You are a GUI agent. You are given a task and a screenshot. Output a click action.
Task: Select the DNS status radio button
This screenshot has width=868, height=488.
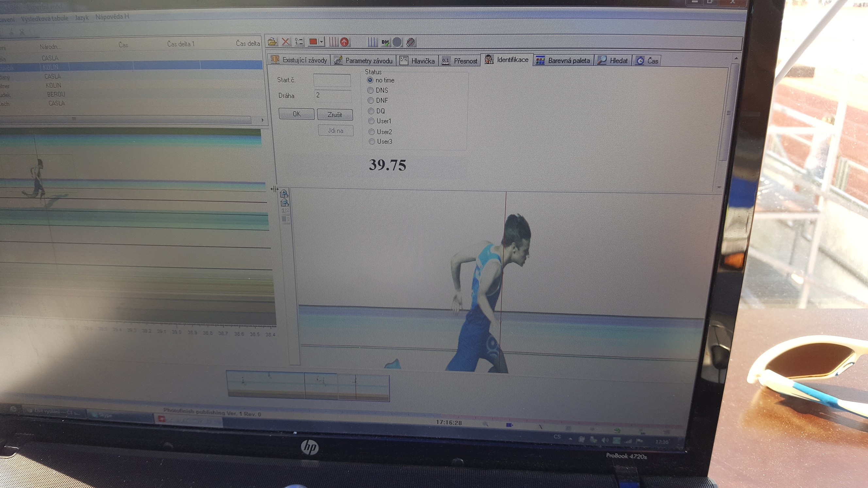370,90
